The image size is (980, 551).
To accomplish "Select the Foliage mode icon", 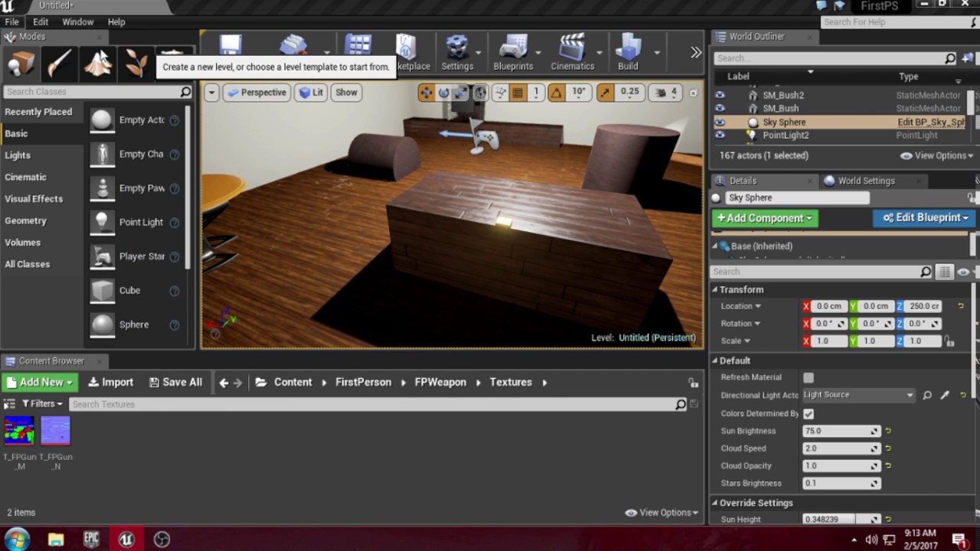I will (136, 64).
